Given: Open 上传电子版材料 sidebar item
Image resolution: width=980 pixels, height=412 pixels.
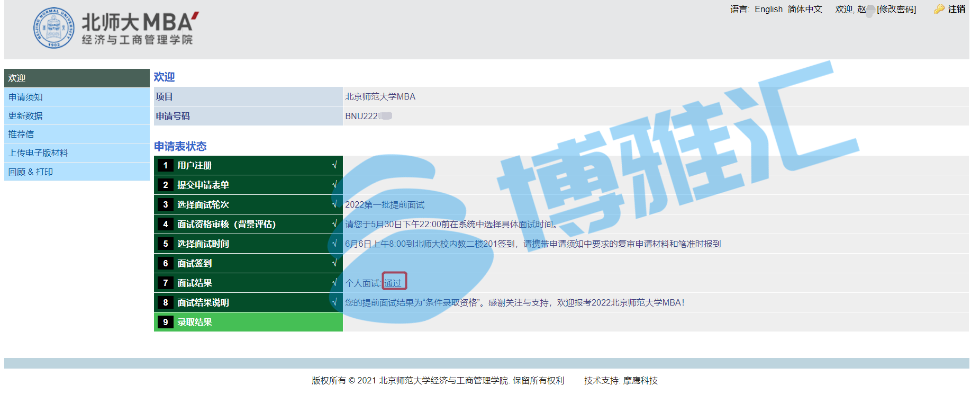Looking at the screenshot, I should (77, 153).
